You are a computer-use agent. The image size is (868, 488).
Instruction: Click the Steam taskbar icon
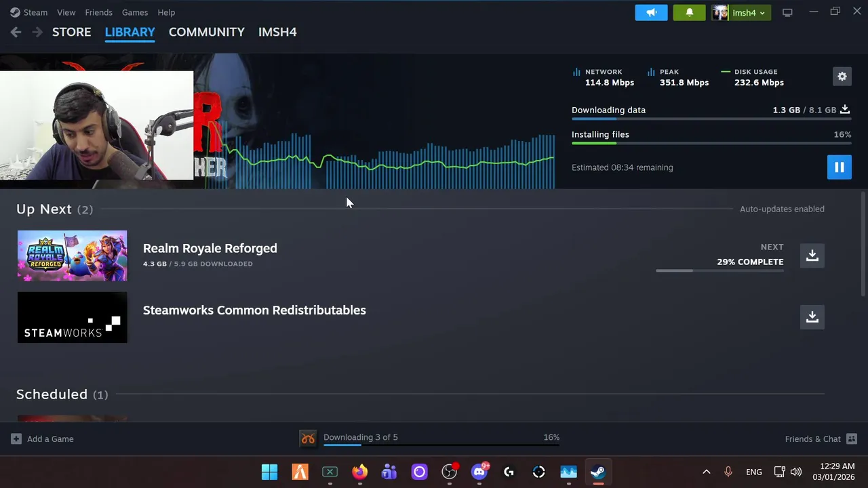598,472
